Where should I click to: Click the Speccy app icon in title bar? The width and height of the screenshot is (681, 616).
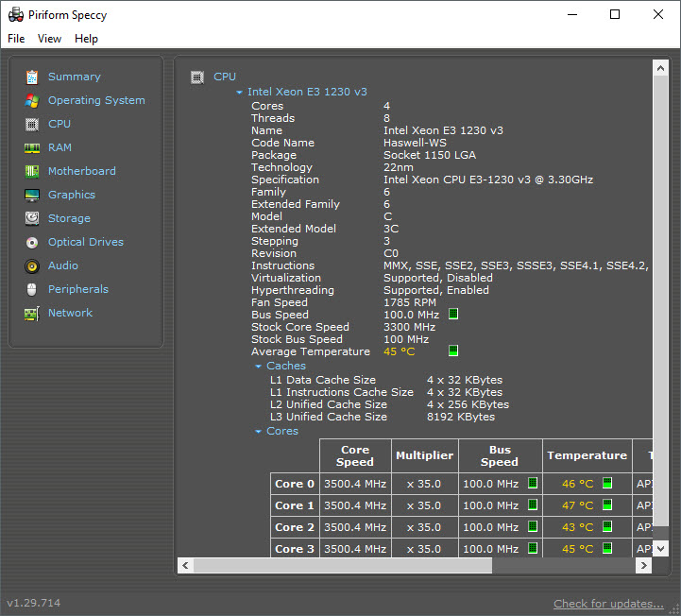[x=16, y=15]
